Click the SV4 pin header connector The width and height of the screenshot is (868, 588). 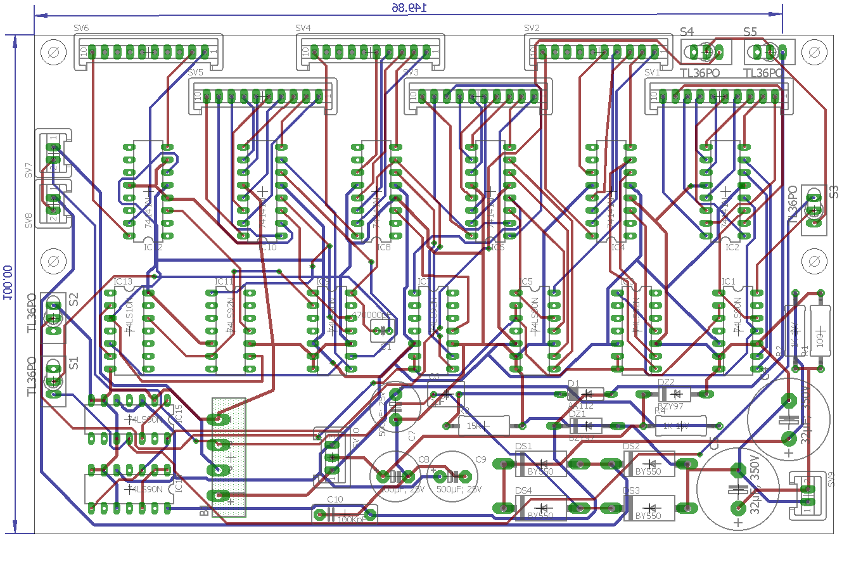click(370, 52)
